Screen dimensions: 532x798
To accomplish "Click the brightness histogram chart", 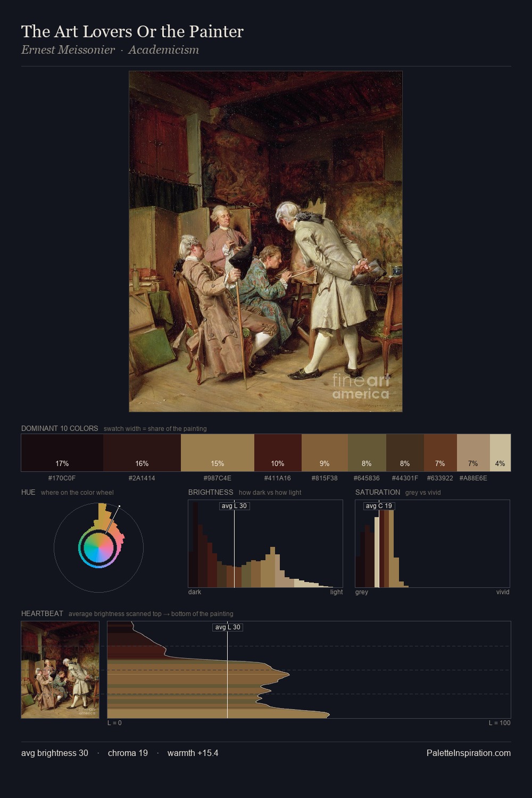I will (x=265, y=544).
